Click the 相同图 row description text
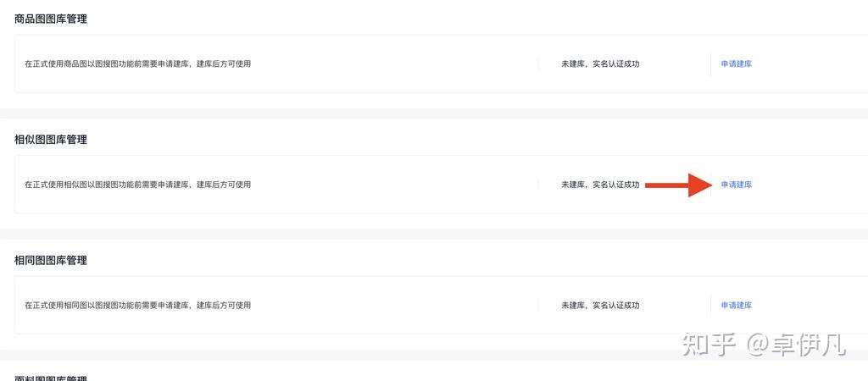Screen dimensions: 868x381 137,306
